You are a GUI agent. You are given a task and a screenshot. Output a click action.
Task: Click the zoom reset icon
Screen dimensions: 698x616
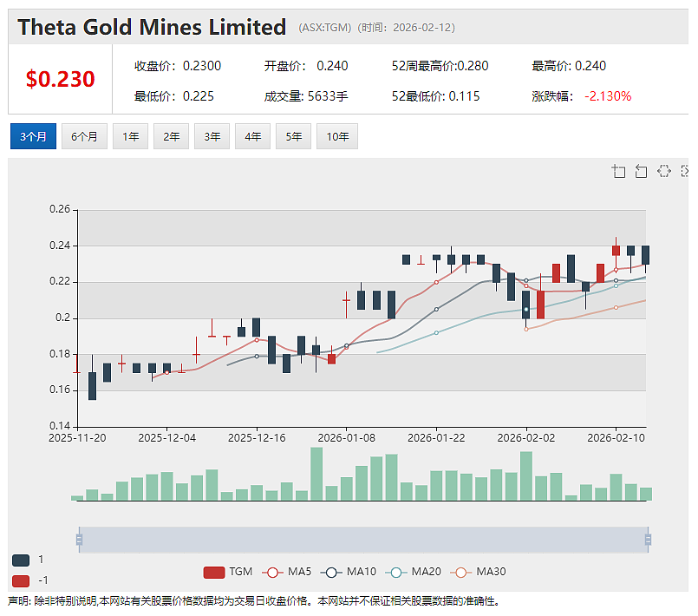[x=641, y=171]
